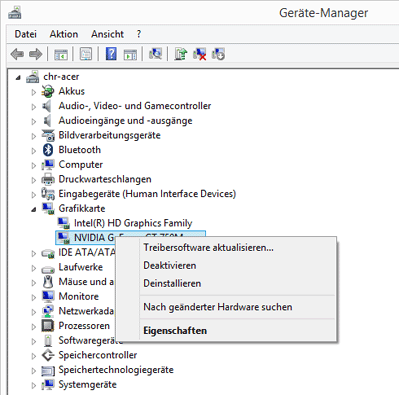Screen dimensions: 399x395
Task: Click the Back arrow toolbar icon
Action: pos(17,54)
